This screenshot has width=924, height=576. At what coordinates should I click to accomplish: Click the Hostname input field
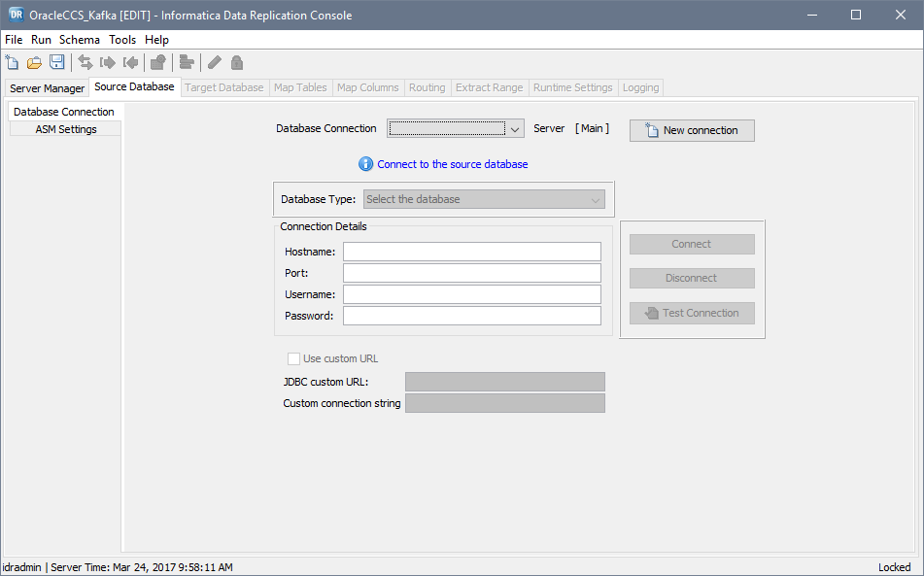[471, 252]
